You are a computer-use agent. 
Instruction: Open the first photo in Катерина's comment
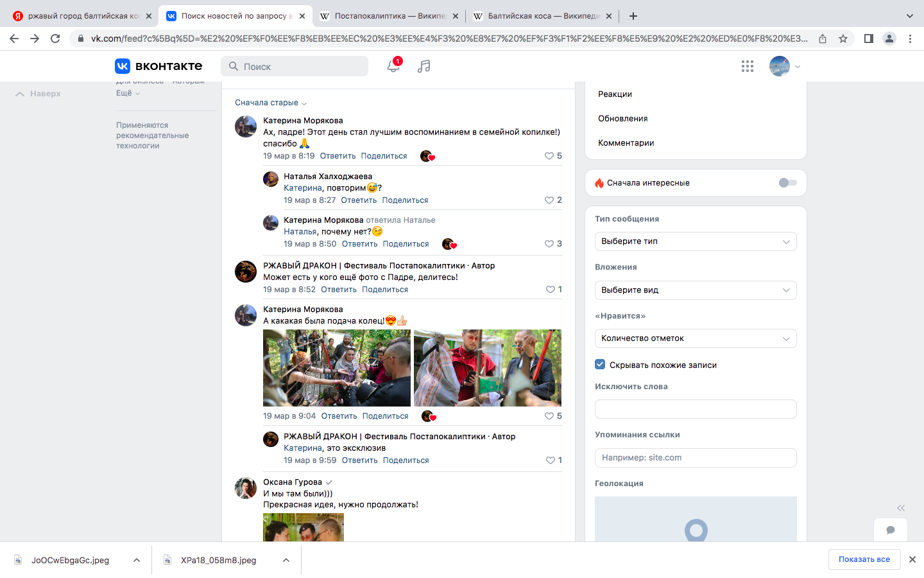coord(337,368)
